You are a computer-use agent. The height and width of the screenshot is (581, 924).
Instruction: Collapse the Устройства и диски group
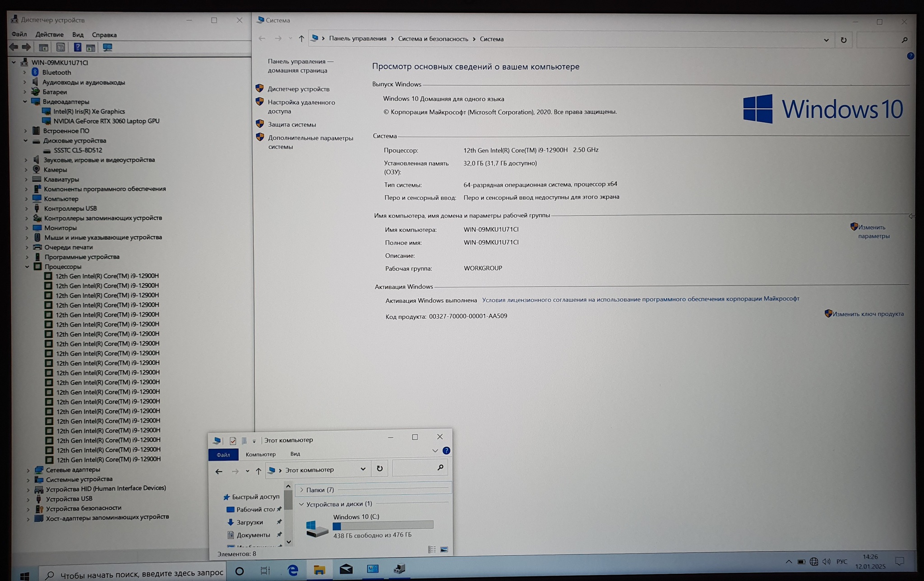(301, 504)
